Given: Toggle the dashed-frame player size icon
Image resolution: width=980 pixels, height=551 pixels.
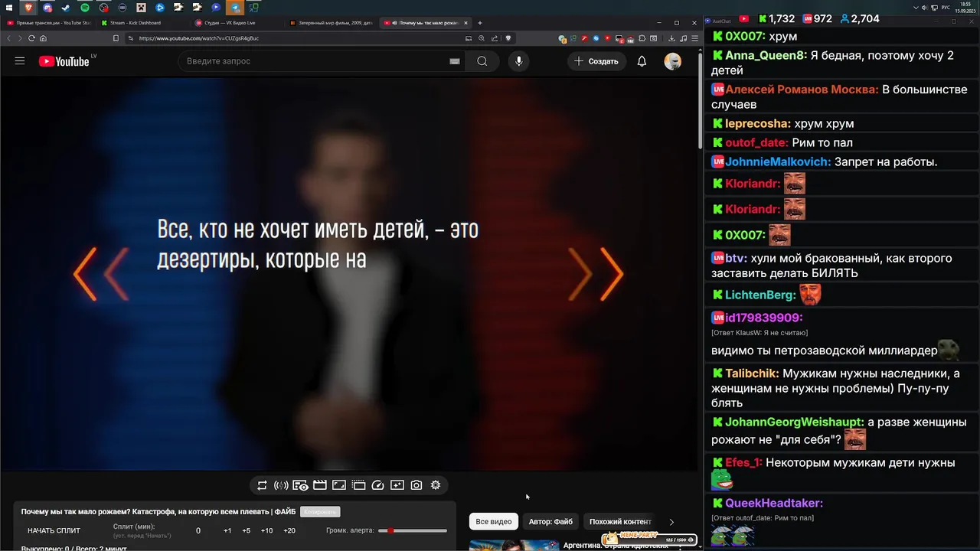Looking at the screenshot, I should coord(358,485).
